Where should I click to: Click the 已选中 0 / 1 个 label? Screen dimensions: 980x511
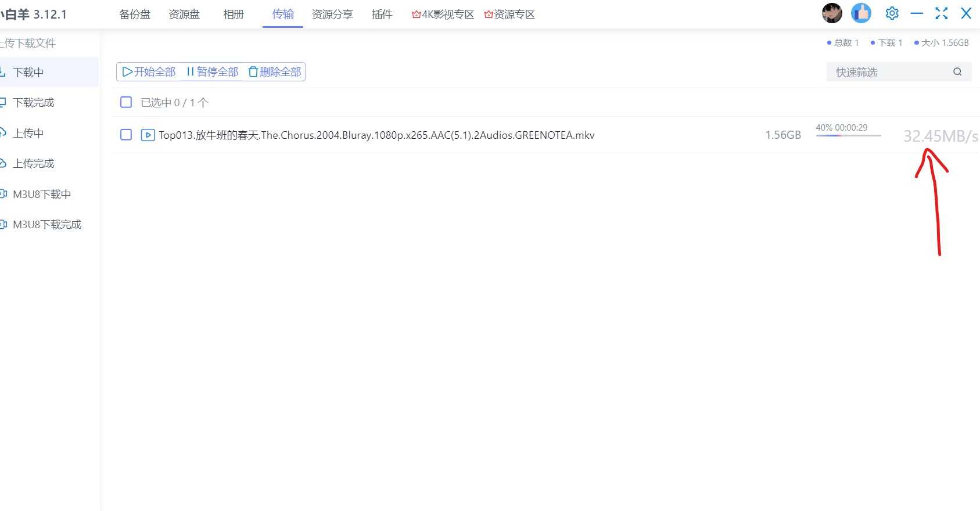point(174,103)
